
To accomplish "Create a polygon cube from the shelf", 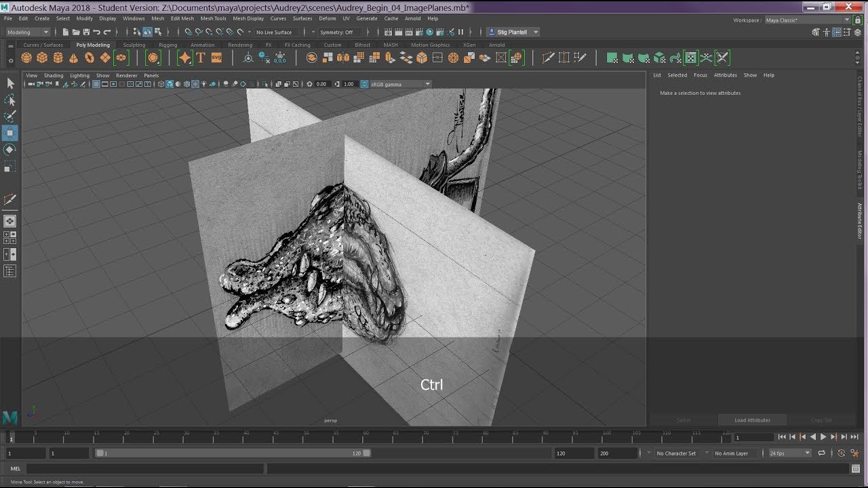I will pyautogui.click(x=42, y=58).
